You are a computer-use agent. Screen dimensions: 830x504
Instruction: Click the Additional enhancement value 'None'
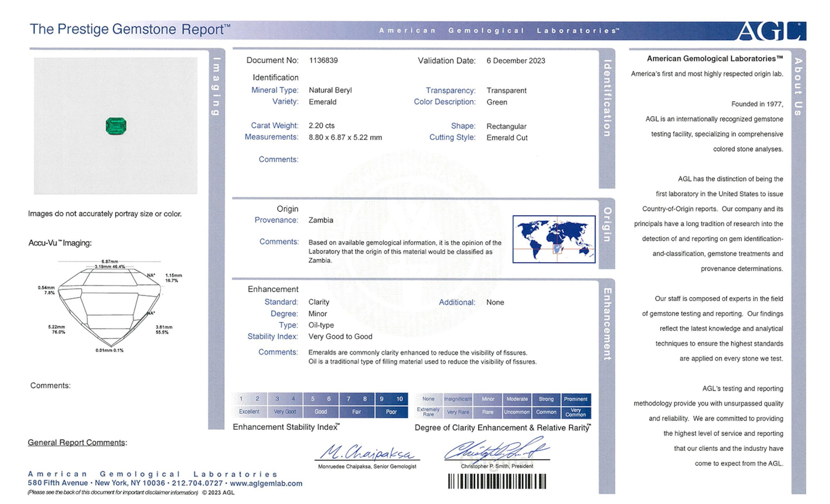pos(495,302)
